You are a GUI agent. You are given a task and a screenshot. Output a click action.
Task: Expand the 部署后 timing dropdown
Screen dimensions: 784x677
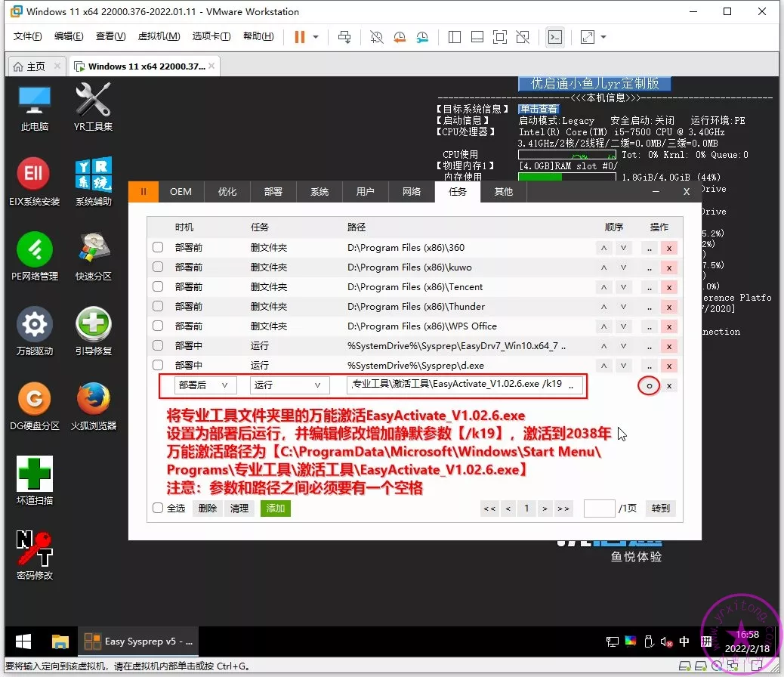[x=205, y=385]
